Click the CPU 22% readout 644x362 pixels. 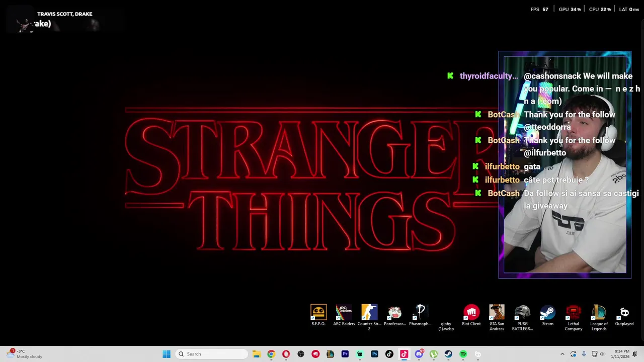coord(600,10)
